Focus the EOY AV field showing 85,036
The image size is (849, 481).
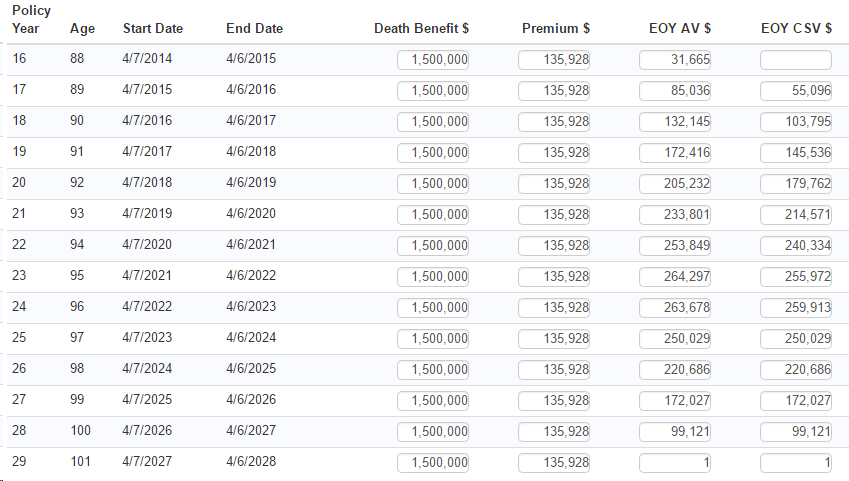(675, 91)
